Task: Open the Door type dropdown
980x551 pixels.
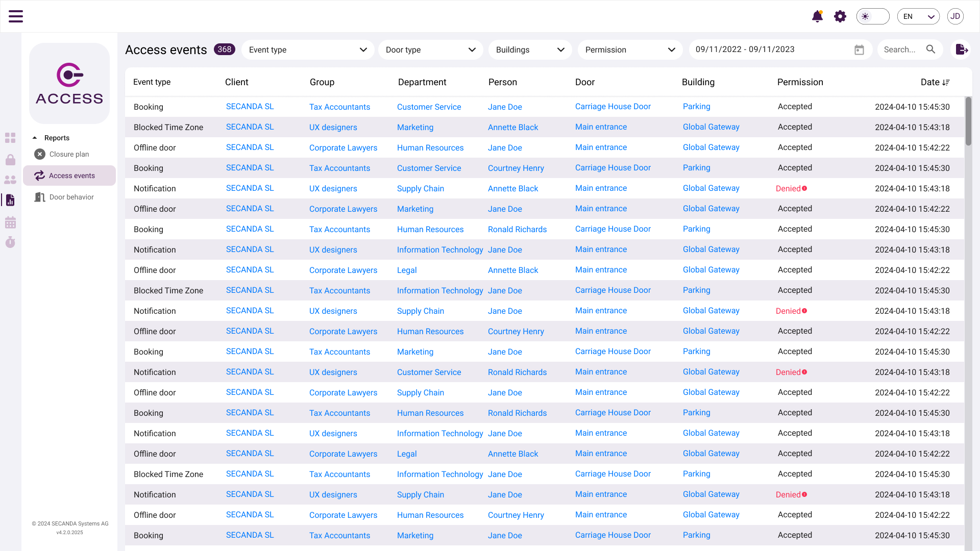Action: 430,50
